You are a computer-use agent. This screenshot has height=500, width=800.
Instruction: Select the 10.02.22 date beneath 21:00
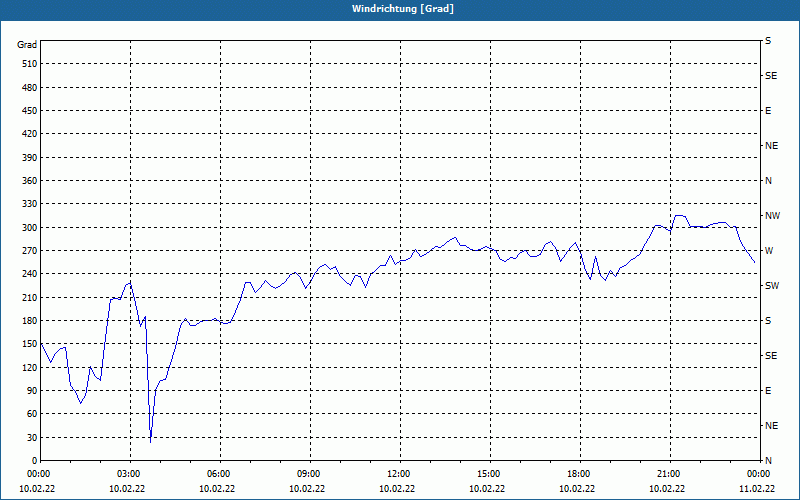coord(667,489)
